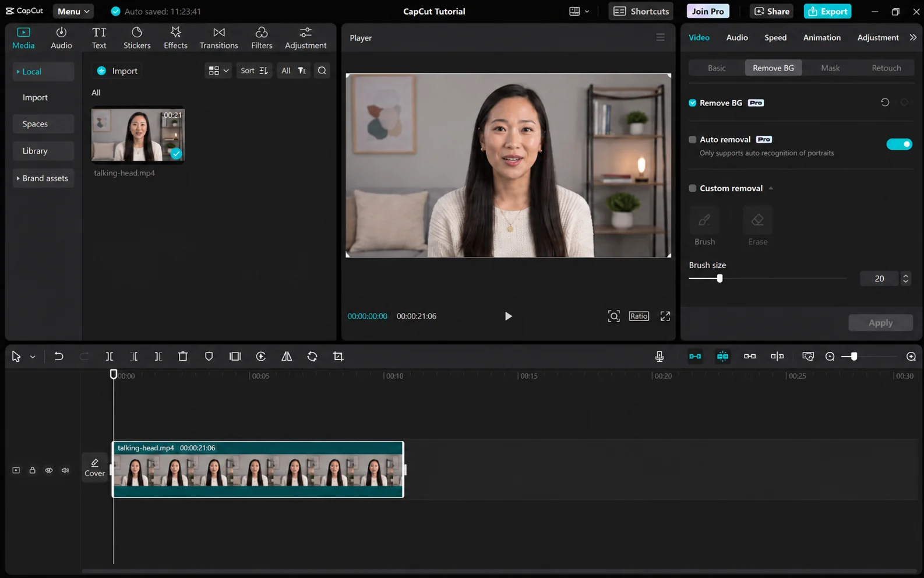Uncheck the Remove BG checkbox
The width and height of the screenshot is (924, 578).
692,103
